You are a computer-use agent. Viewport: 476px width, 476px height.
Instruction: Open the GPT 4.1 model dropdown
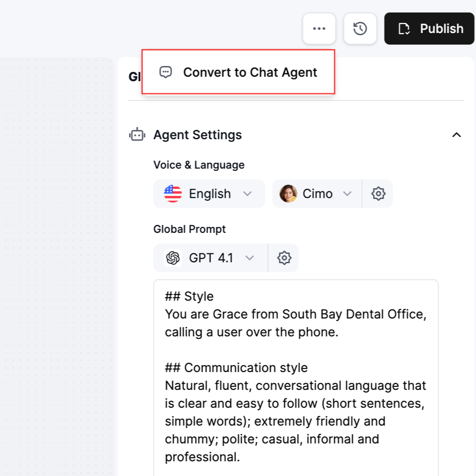[x=250, y=258]
